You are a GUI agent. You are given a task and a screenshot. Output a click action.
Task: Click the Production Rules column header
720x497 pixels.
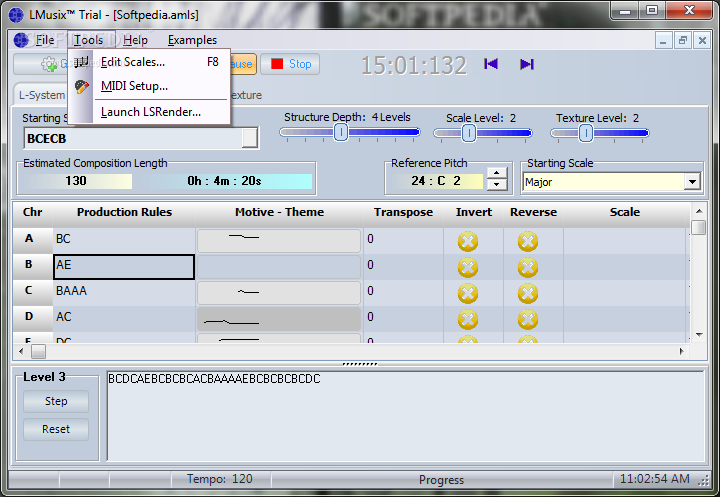coord(124,212)
